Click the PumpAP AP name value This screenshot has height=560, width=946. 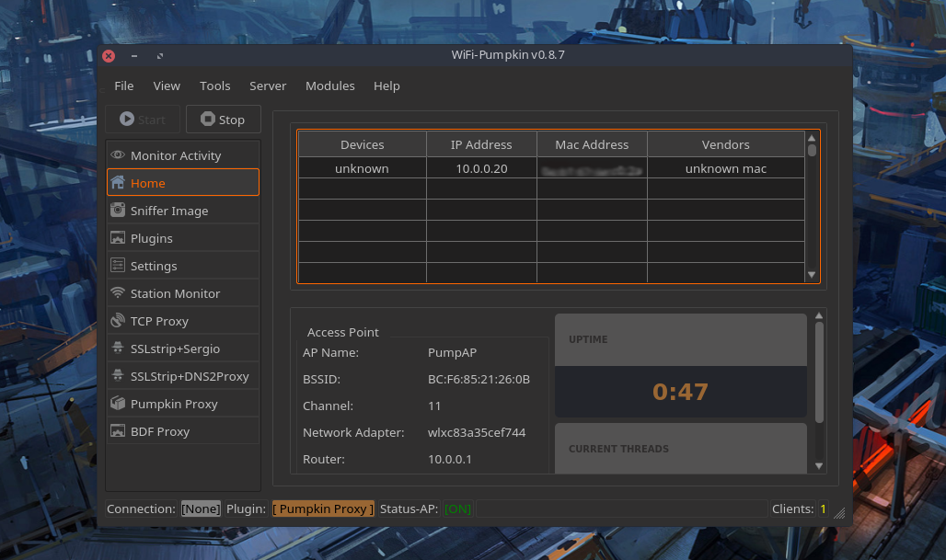[x=452, y=352]
